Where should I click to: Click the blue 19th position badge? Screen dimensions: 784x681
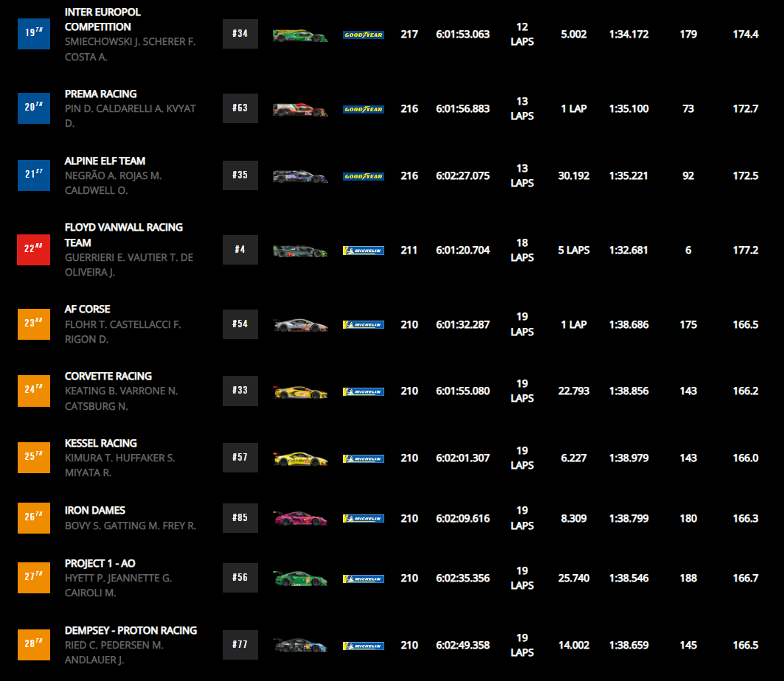(x=34, y=33)
